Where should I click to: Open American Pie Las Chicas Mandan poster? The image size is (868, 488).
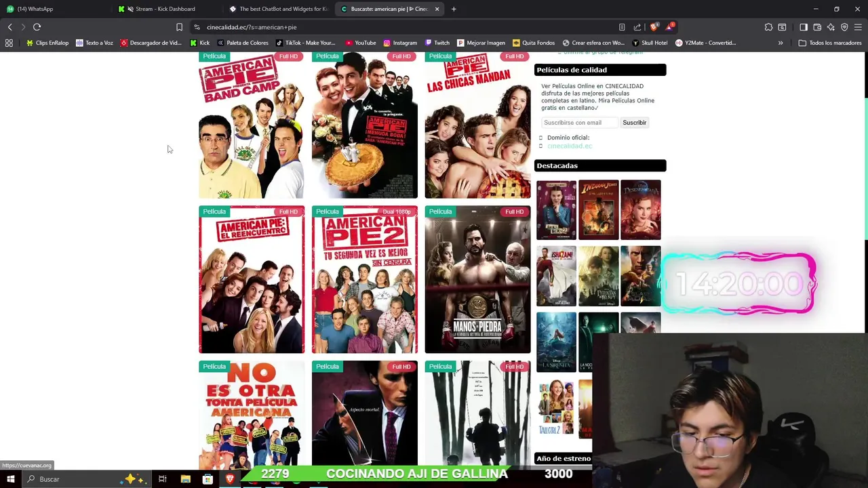[478, 125]
